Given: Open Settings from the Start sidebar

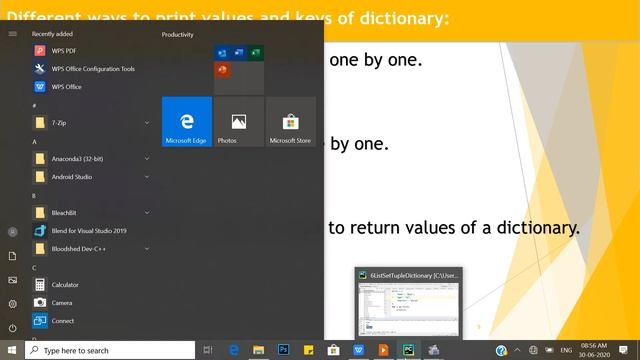Looking at the screenshot, I should (13, 304).
